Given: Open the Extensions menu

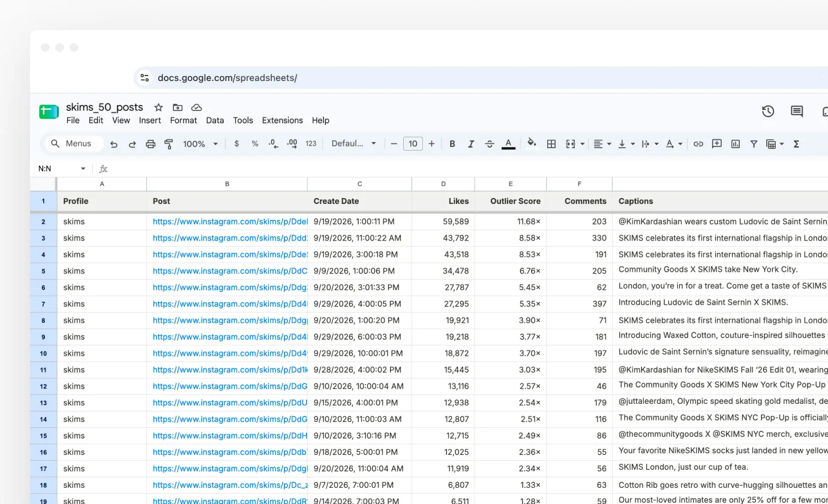Looking at the screenshot, I should 283,120.
